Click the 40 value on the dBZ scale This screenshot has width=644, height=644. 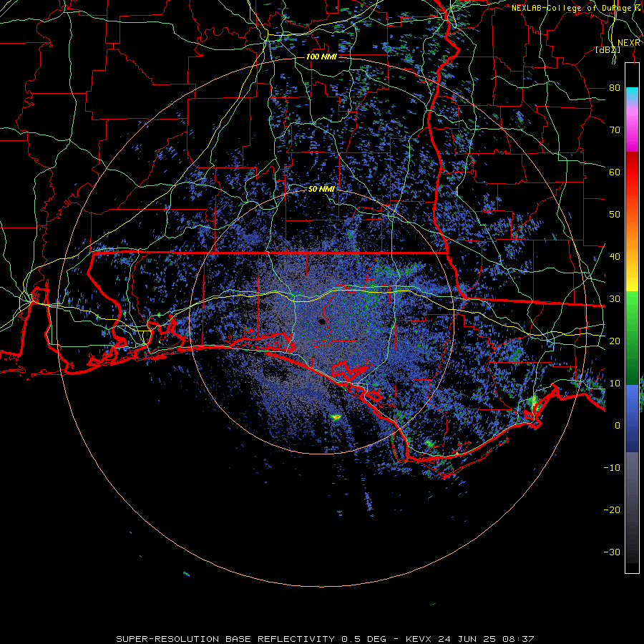pos(615,257)
